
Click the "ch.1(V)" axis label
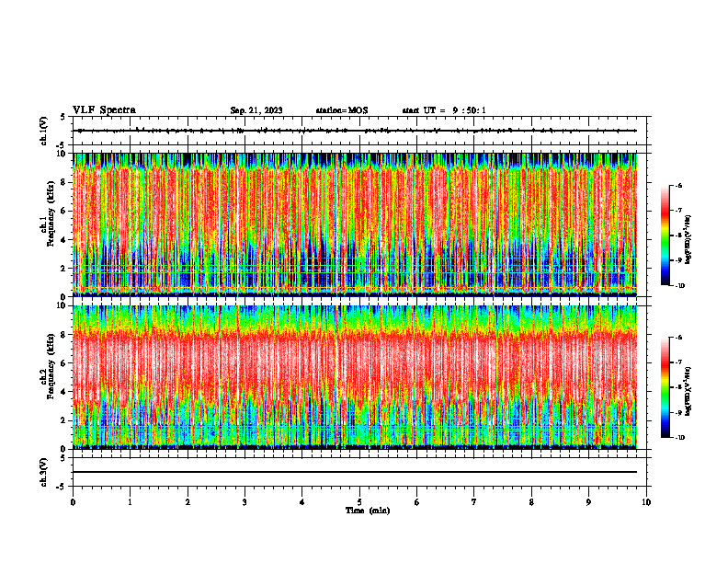[43, 131]
